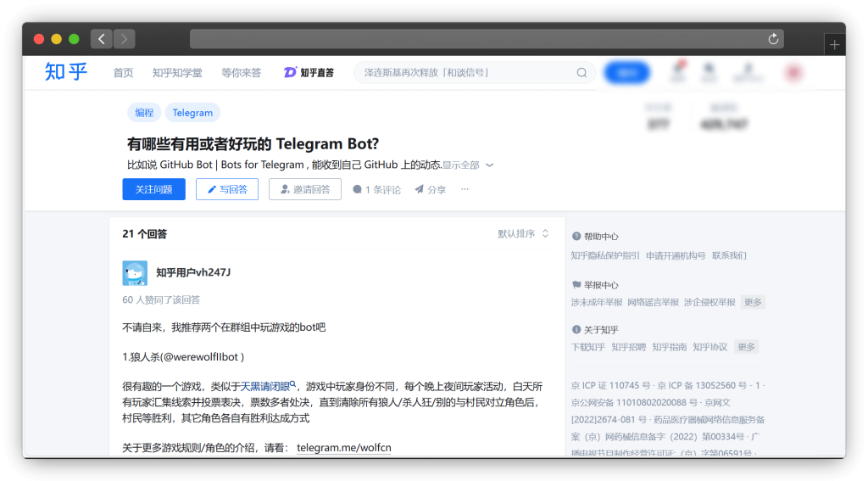
Task: Open 下载知乎 link
Action: [588, 347]
